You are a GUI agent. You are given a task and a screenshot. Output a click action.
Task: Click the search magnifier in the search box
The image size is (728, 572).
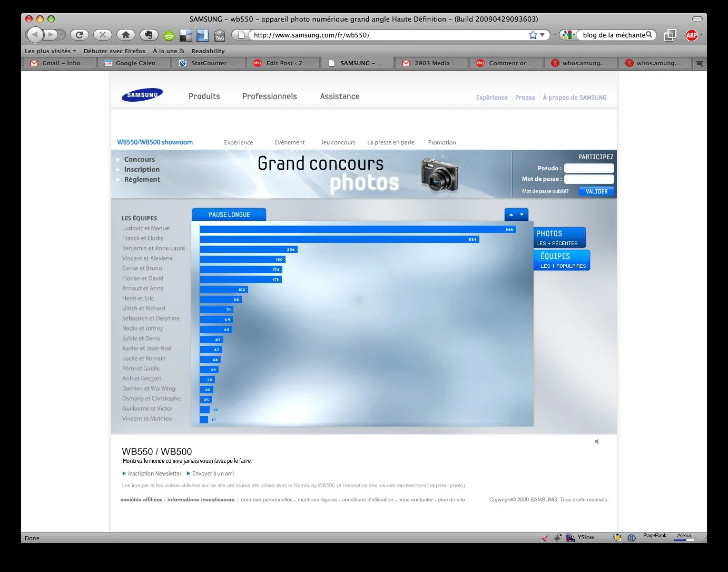click(649, 35)
